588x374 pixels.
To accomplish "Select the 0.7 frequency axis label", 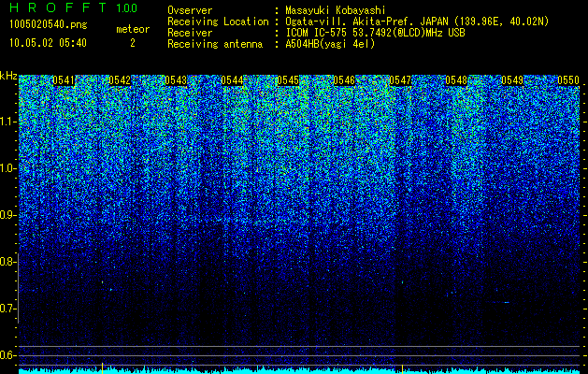I will point(7,309).
